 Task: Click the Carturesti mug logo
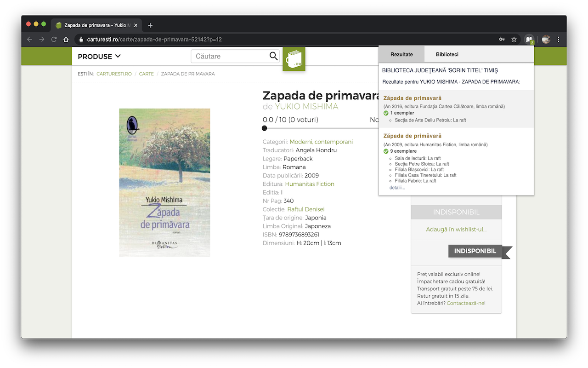[x=294, y=59]
